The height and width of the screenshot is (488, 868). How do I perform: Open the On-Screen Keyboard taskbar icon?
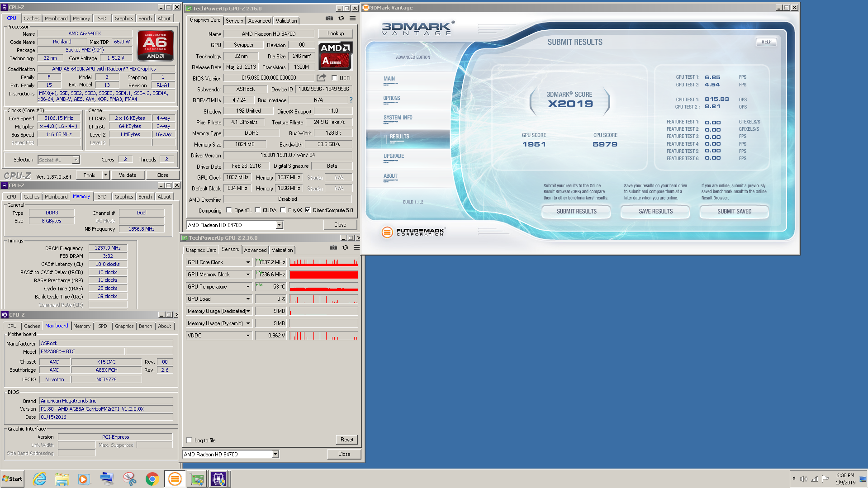107,479
